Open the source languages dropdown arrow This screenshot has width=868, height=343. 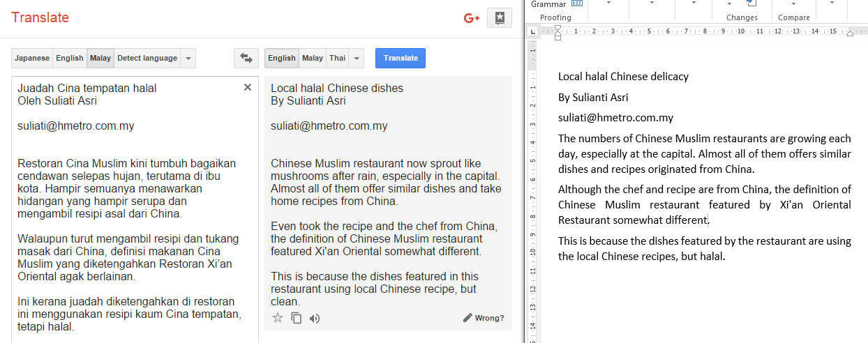(x=188, y=58)
